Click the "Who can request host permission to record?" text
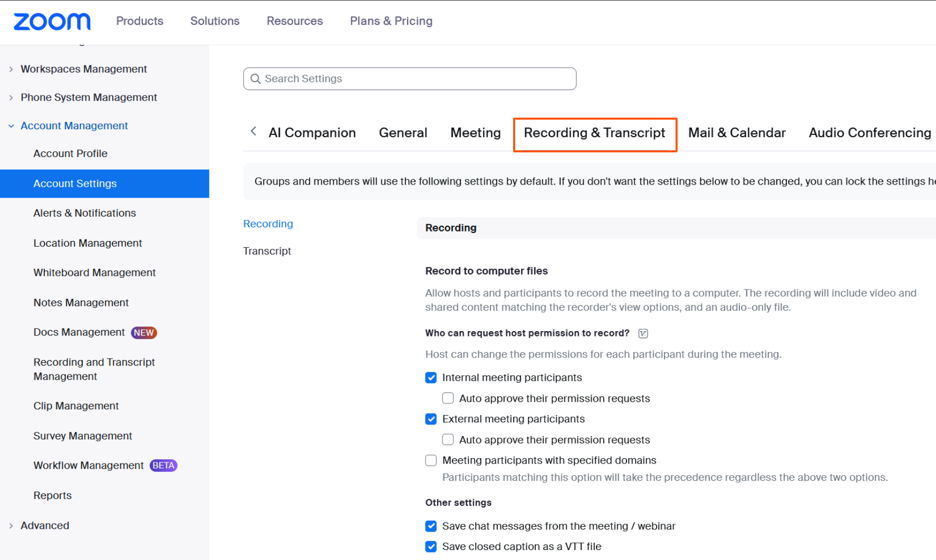Viewport: 936px width, 560px height. click(x=527, y=333)
